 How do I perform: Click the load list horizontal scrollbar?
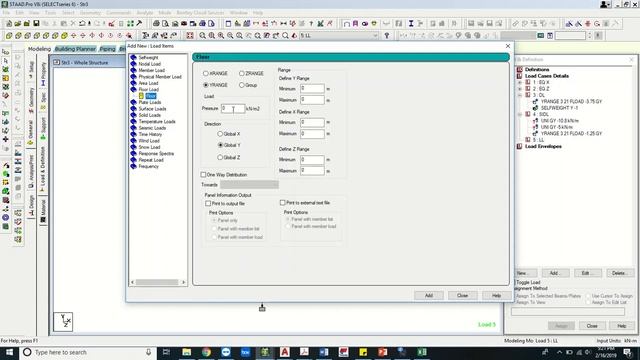[x=158, y=282]
